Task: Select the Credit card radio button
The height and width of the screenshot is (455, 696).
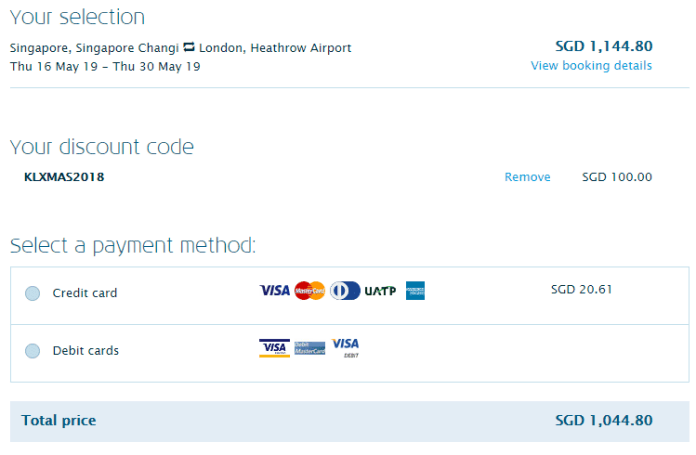Action: 32,293
